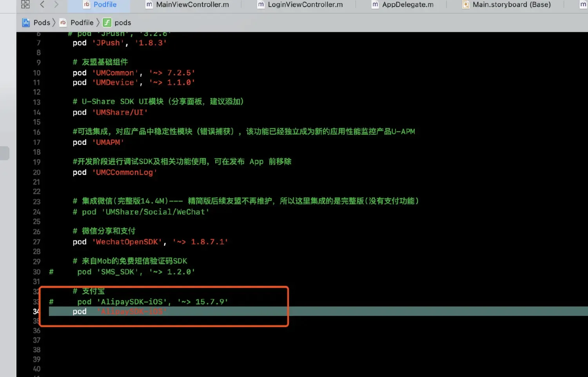Click line number 10 in the gutter
The width and height of the screenshot is (588, 377).
click(x=36, y=73)
